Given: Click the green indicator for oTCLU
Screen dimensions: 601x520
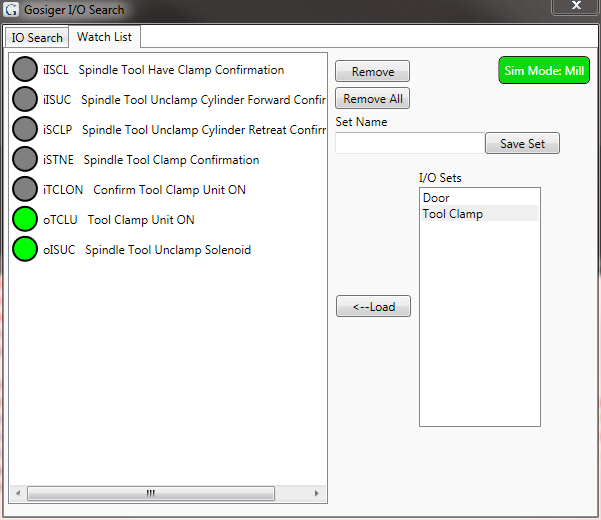Looking at the screenshot, I should (25, 220).
